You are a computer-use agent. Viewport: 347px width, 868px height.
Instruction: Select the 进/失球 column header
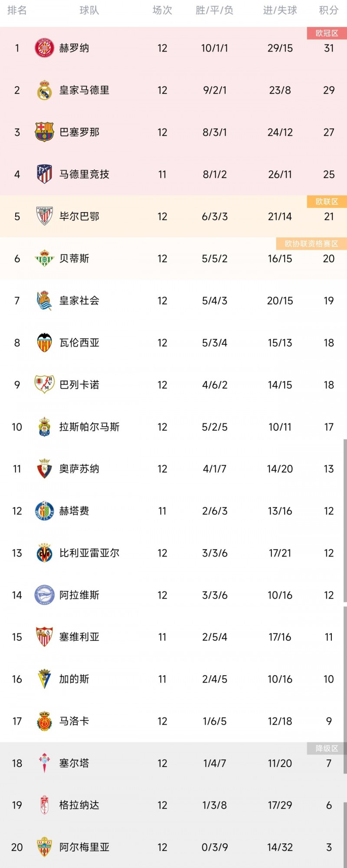pos(280,10)
